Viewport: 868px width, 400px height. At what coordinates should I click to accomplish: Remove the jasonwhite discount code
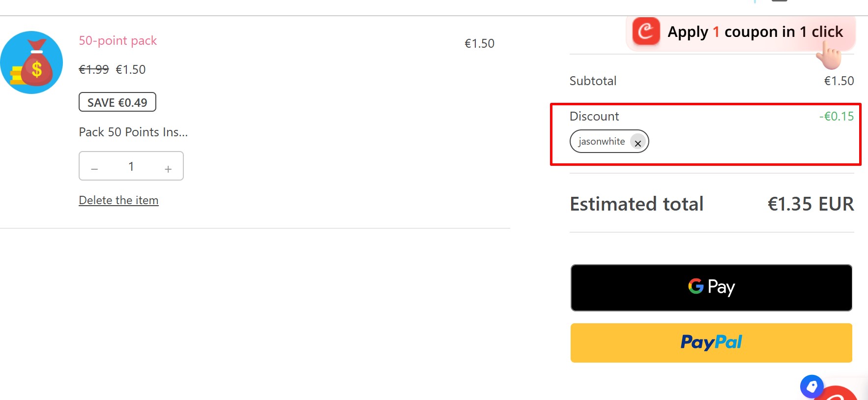pyautogui.click(x=637, y=143)
